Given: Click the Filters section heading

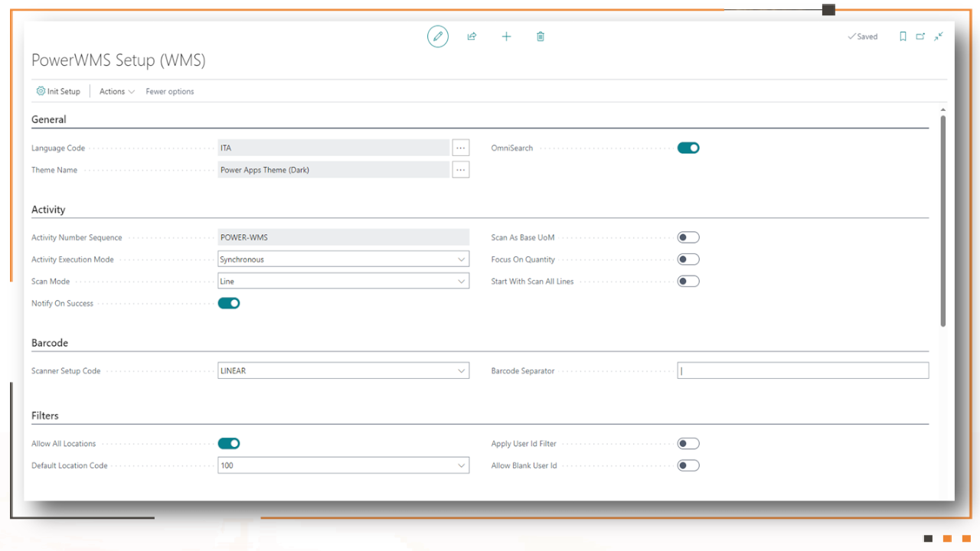Looking at the screenshot, I should (x=45, y=416).
